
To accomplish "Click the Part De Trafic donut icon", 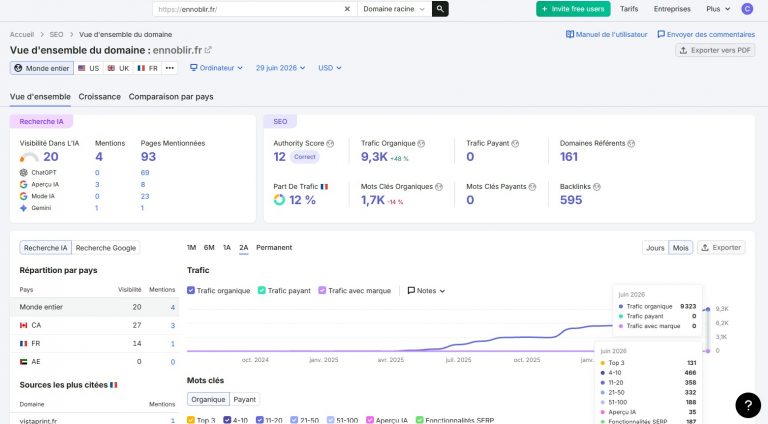I will click(279, 200).
